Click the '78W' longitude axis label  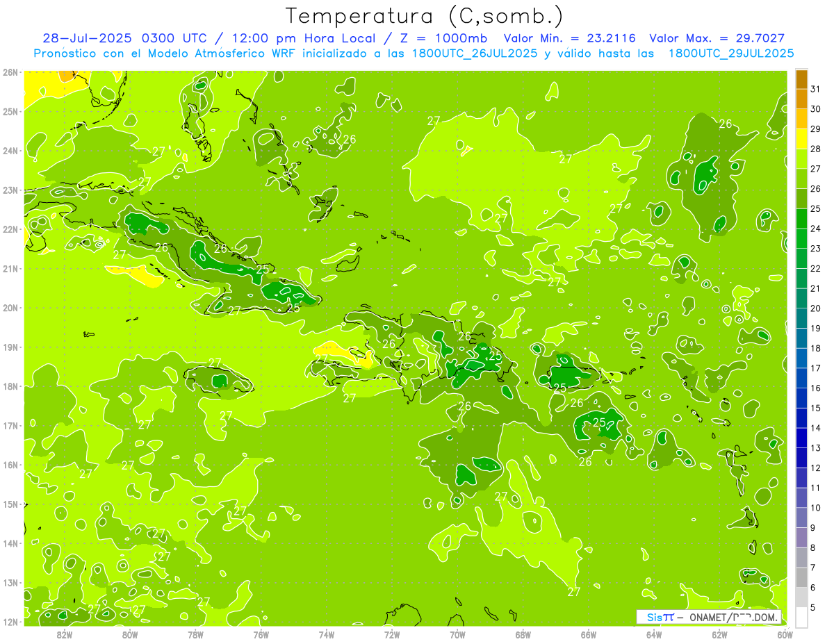[x=195, y=634]
